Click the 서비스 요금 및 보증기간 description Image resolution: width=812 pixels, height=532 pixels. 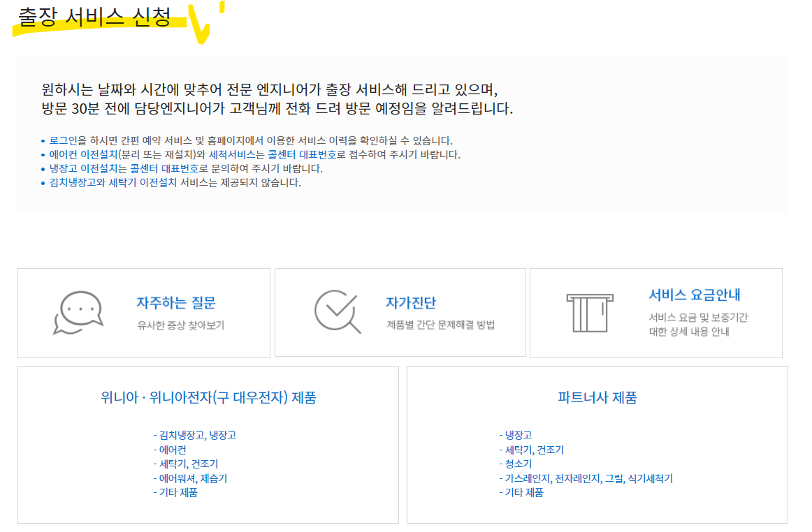(x=698, y=325)
